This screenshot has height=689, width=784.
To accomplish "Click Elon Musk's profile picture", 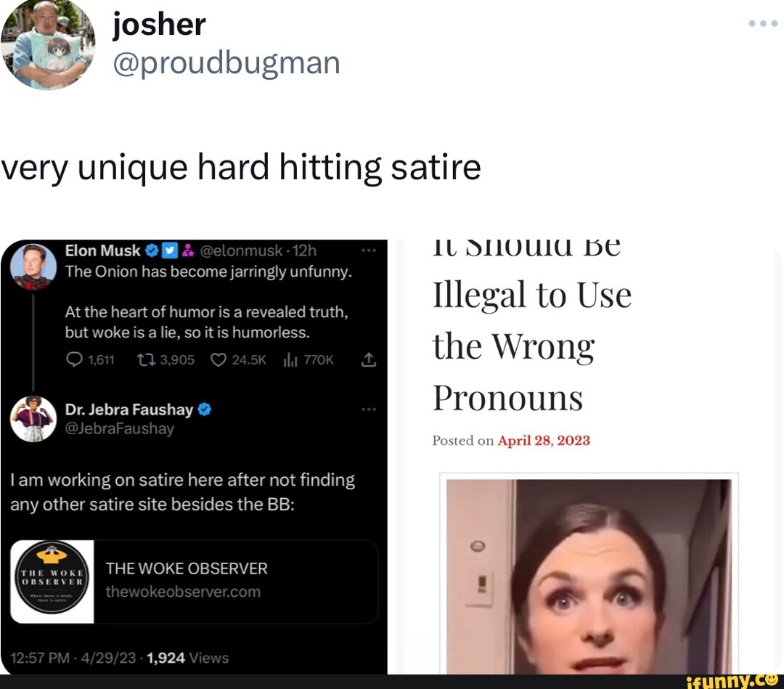I will point(33,266).
